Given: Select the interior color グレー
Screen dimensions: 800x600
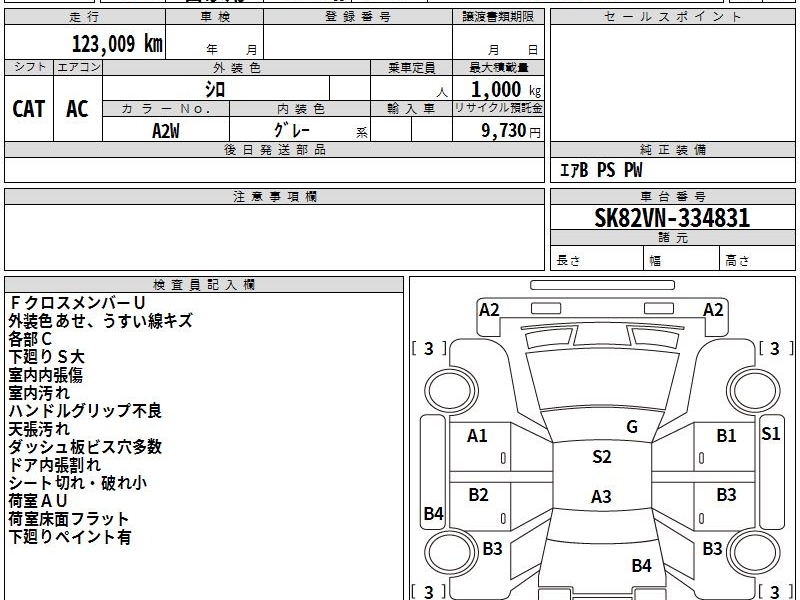Looking at the screenshot, I should point(292,130).
